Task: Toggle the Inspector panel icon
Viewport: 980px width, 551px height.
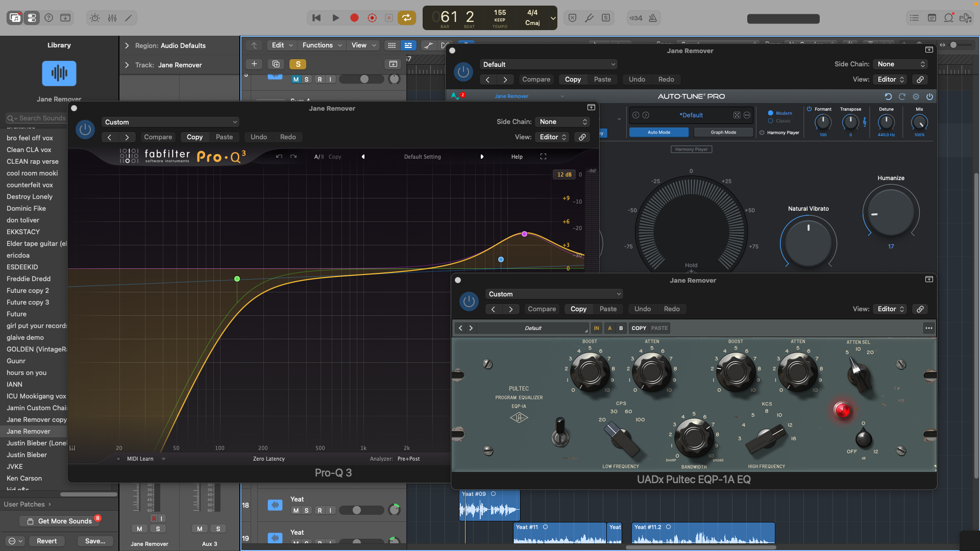Action: click(32, 18)
